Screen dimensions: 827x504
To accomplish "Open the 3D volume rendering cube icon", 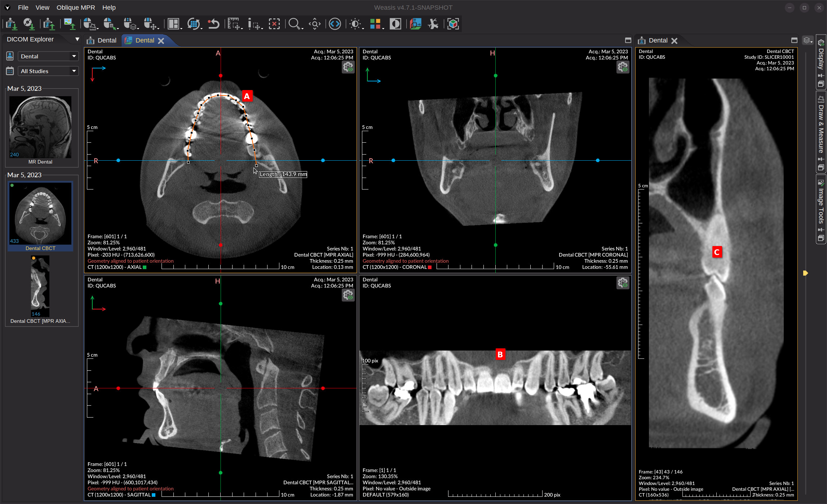I will tap(453, 24).
